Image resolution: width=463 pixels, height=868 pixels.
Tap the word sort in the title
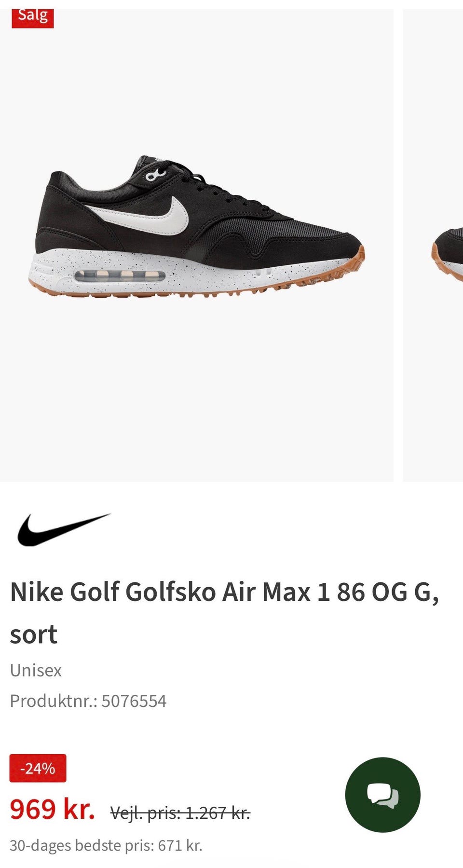pyautogui.click(x=33, y=634)
